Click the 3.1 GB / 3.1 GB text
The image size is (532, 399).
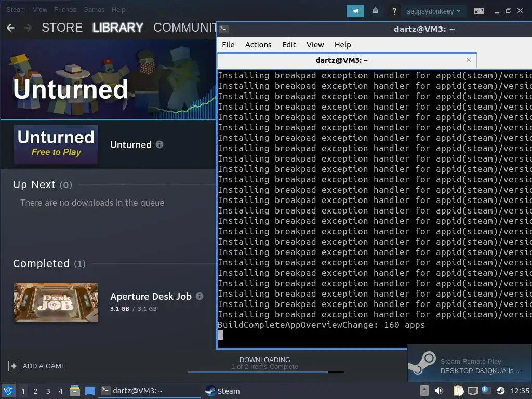134,309
